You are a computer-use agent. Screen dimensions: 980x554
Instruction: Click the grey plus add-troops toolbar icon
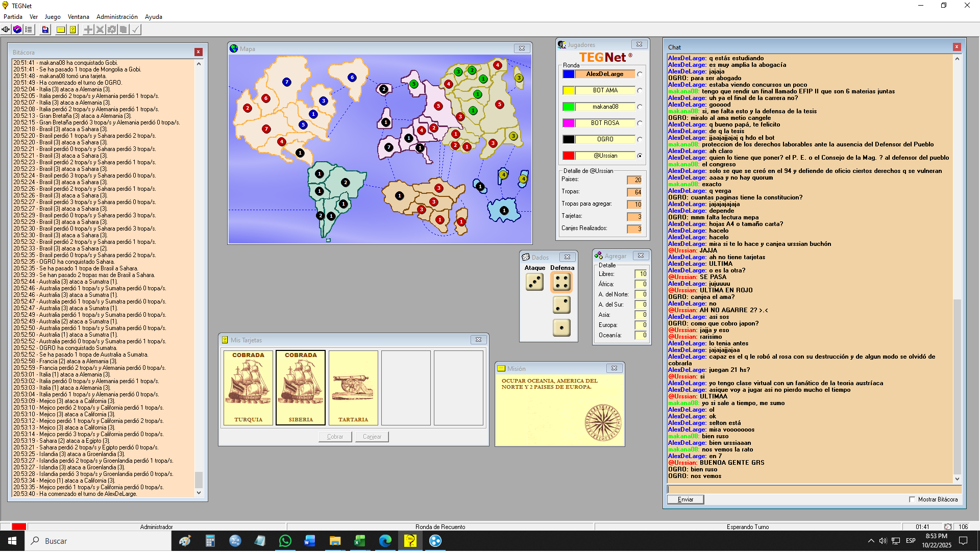pos(88,30)
